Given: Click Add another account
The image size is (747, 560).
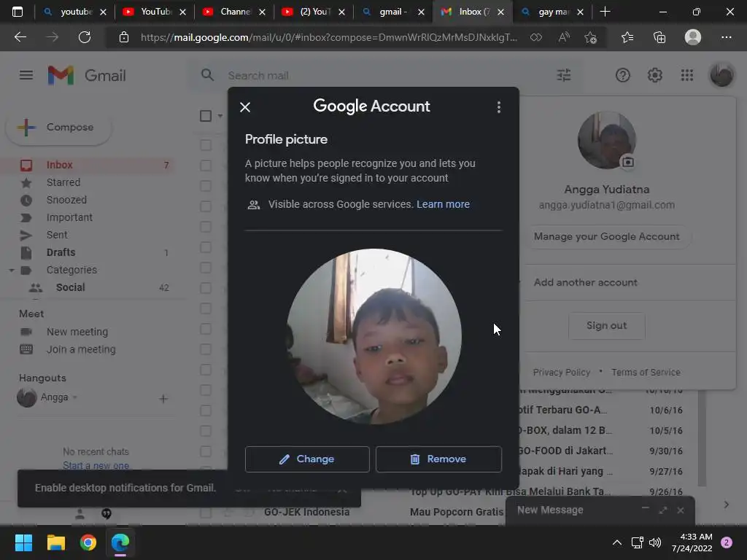Looking at the screenshot, I should click(586, 282).
